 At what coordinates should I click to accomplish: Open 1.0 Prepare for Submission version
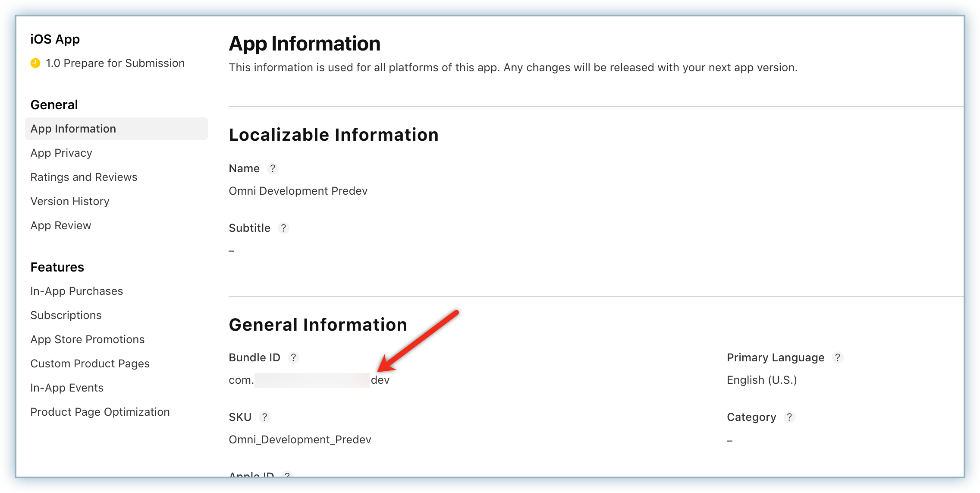pos(115,63)
